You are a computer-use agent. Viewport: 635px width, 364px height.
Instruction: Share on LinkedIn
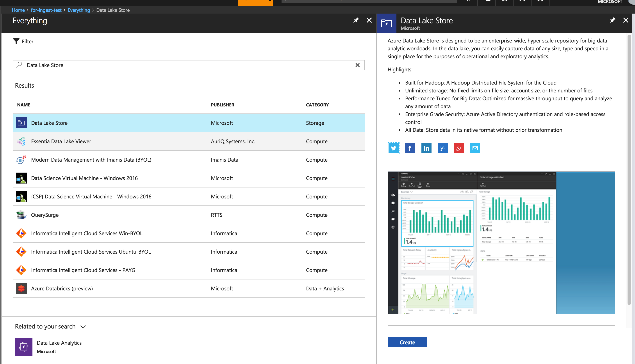(x=426, y=148)
